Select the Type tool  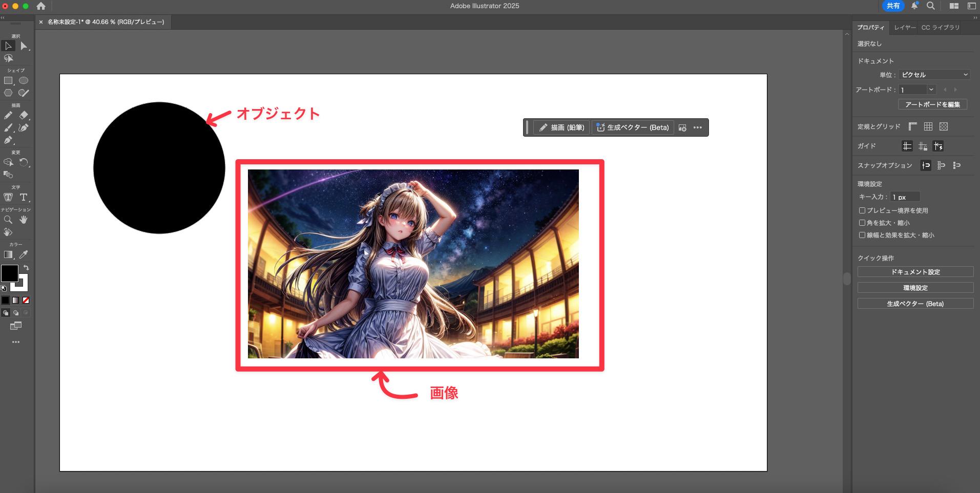pos(24,198)
